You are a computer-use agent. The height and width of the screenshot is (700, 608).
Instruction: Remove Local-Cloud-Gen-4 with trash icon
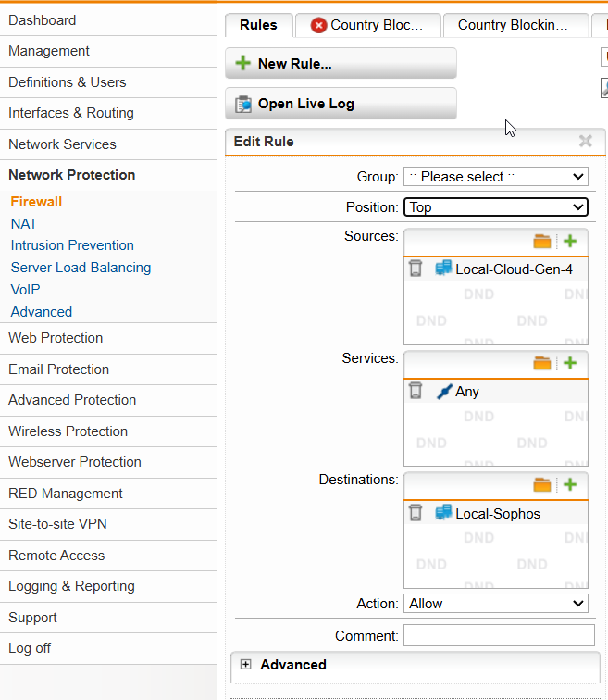[416, 269]
